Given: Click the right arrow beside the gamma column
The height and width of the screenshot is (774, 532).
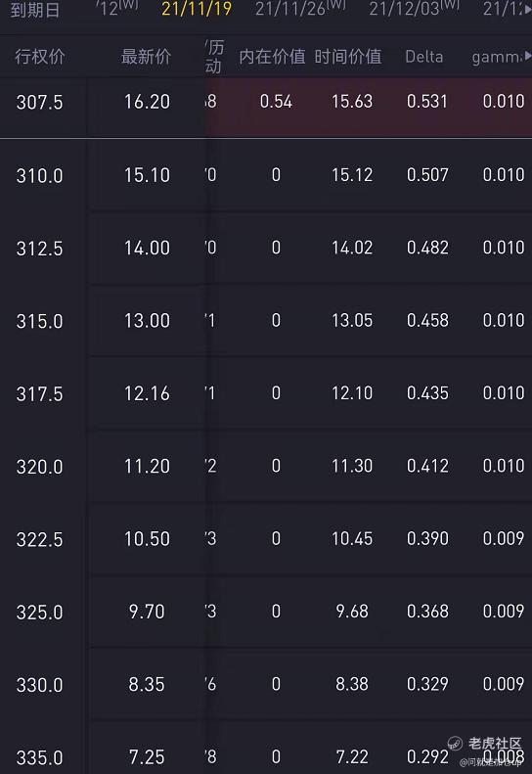Looking at the screenshot, I should click(527, 57).
